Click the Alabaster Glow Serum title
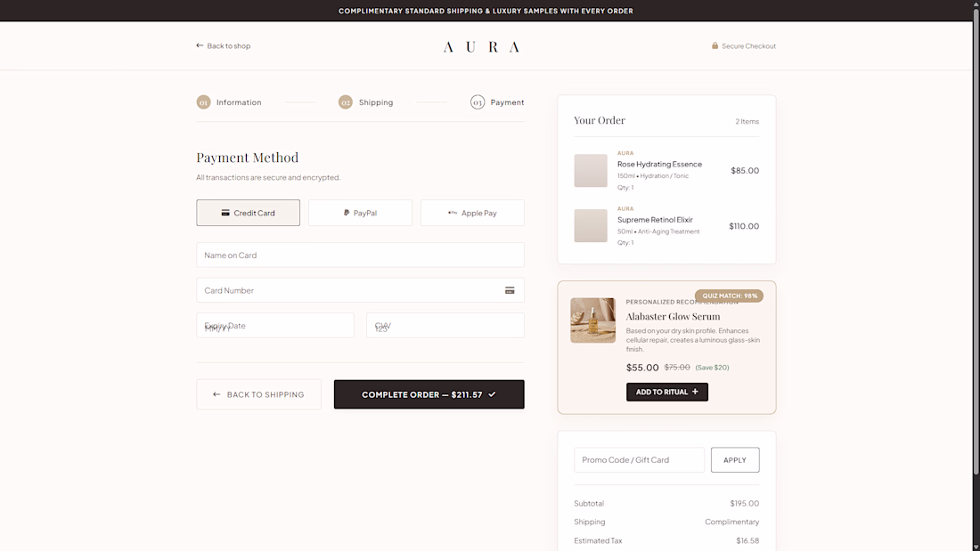980x551 pixels. tap(674, 317)
